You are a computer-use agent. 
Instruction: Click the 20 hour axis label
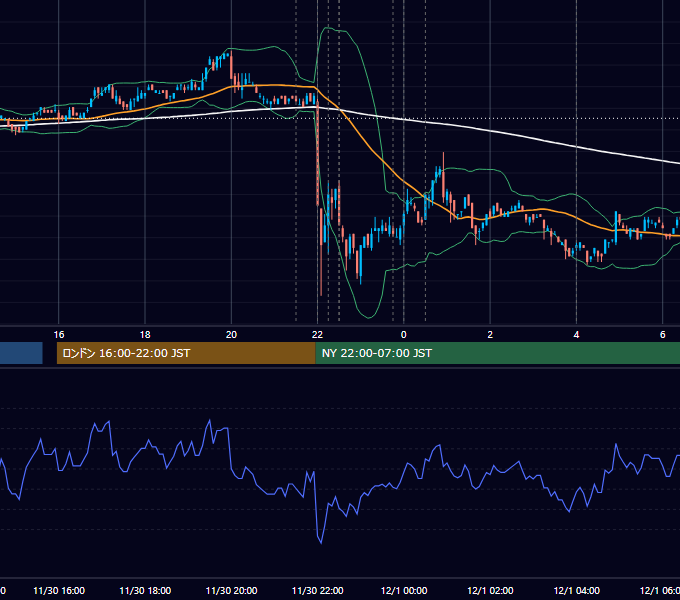[x=231, y=335]
